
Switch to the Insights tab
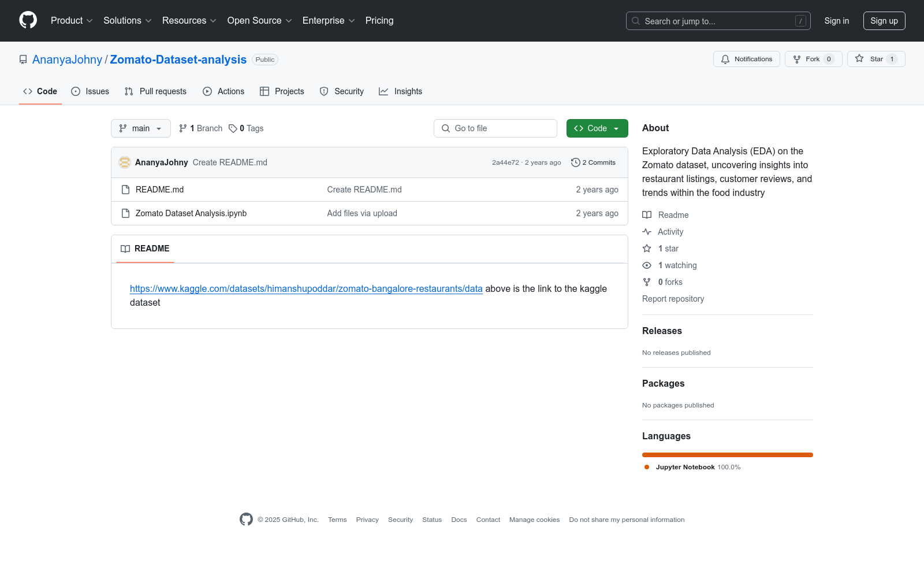[x=400, y=91]
